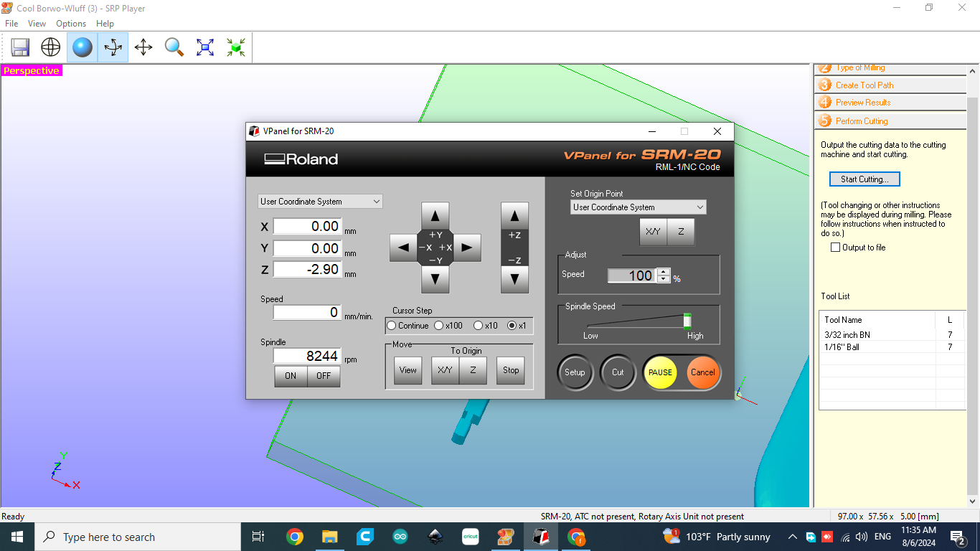Viewport: 980px width, 551px height.
Task: Click the Adjust Speed value field
Action: (x=631, y=275)
